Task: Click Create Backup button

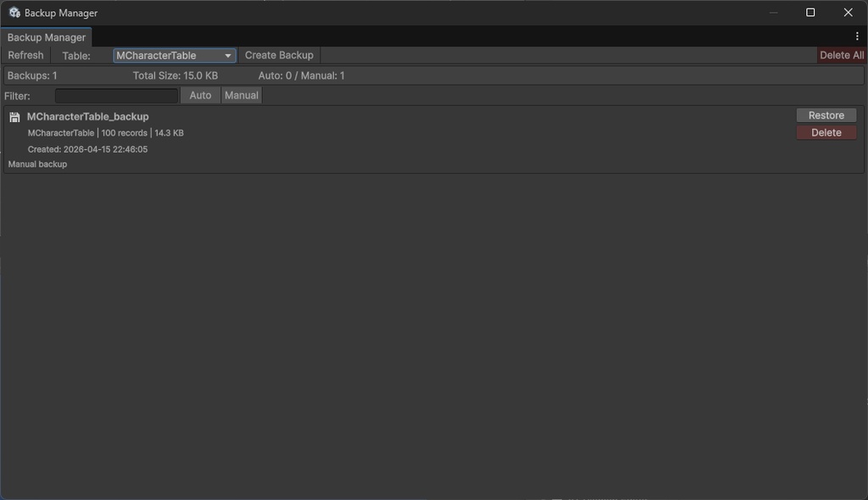Action: coord(279,55)
